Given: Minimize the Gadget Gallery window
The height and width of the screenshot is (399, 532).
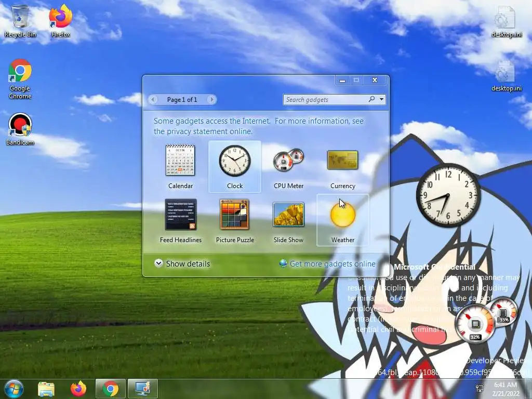Looking at the screenshot, I should click(x=342, y=80).
